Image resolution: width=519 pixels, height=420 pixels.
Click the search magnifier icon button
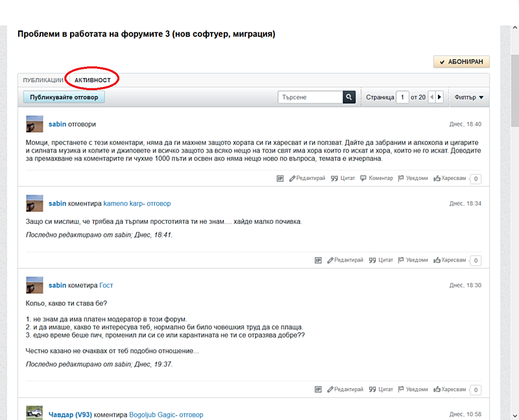click(349, 97)
